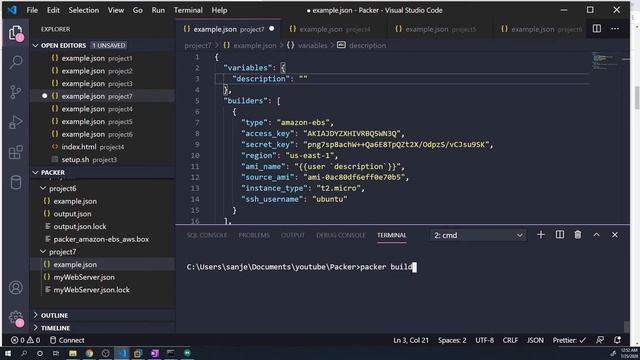
Task: Open Source Control view icon
Action: 16,92
